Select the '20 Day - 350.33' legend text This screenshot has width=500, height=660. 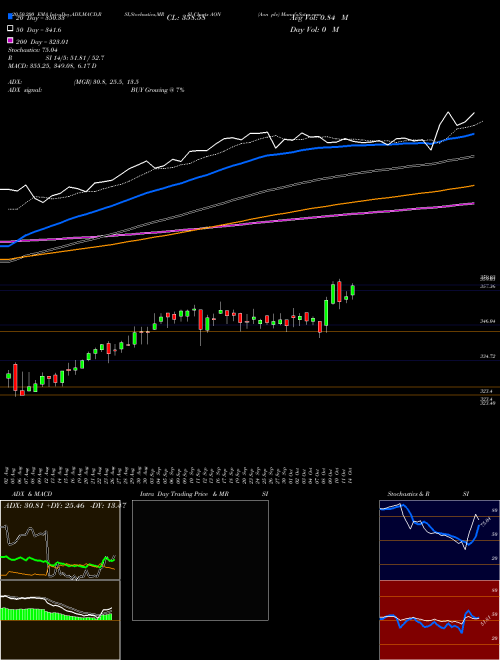pos(40,18)
